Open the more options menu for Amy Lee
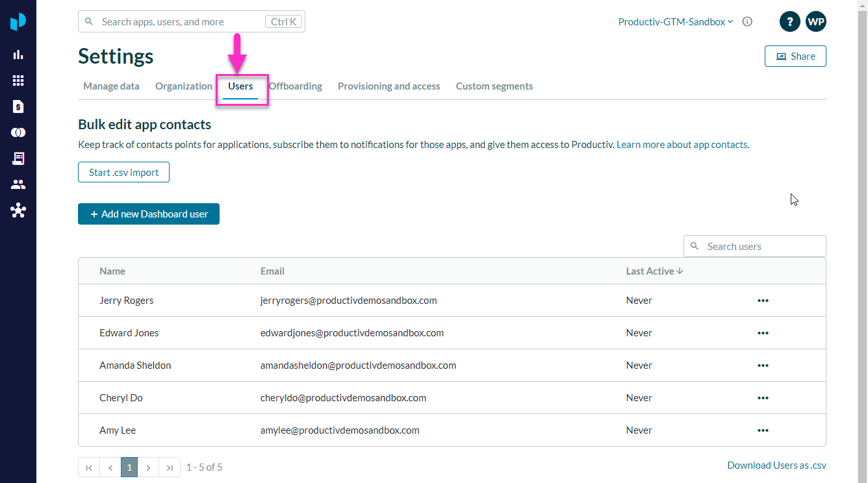The image size is (868, 483). tap(763, 430)
